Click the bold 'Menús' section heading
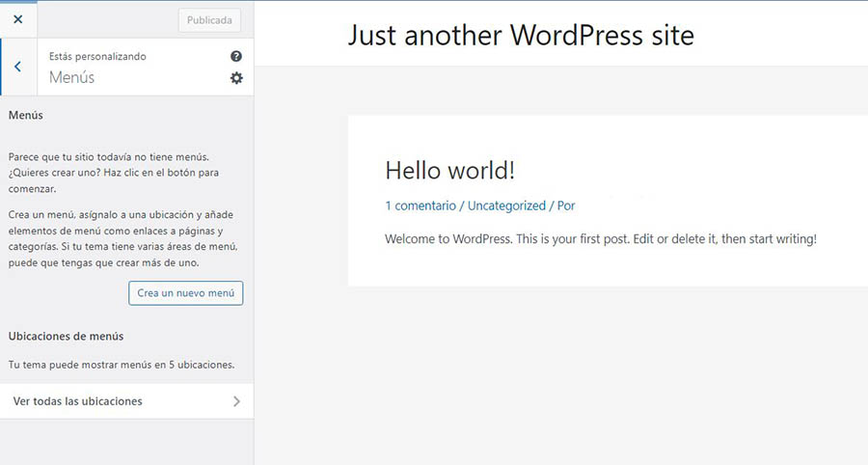 (x=26, y=115)
